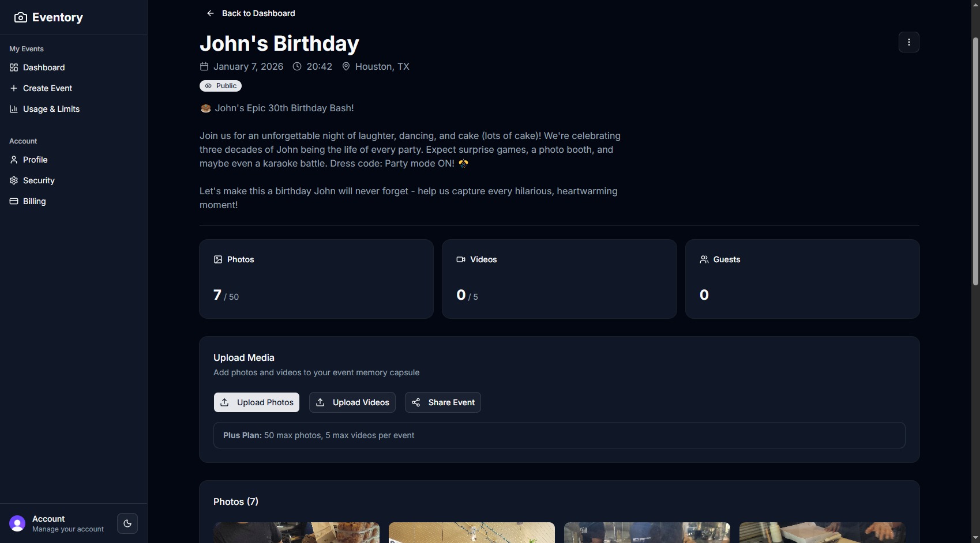Click the Security gear icon

(x=14, y=180)
